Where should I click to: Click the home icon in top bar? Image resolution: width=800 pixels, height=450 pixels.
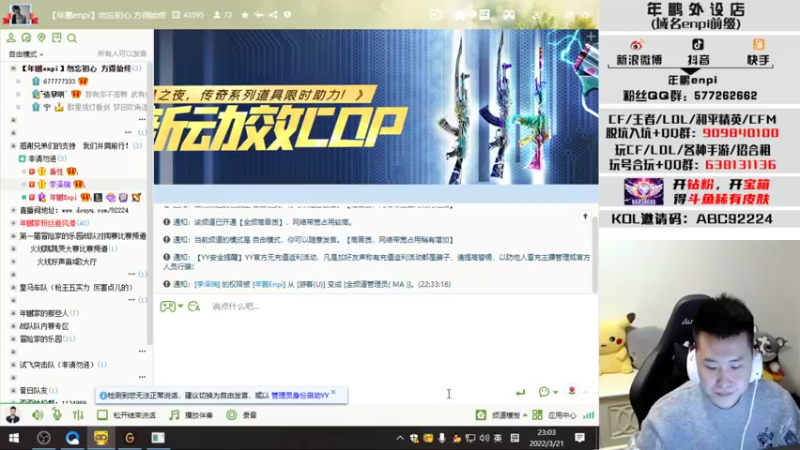[460, 15]
